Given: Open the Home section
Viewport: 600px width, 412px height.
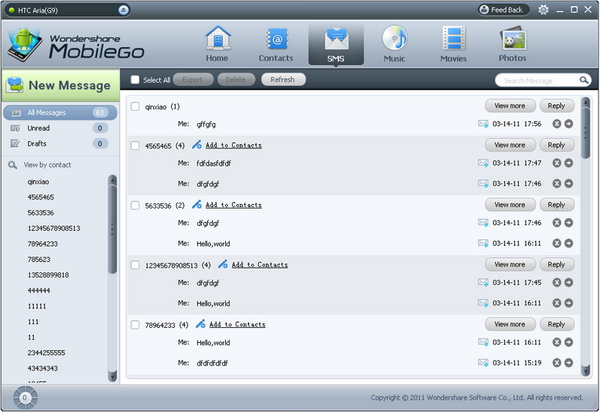Looking at the screenshot, I should point(217,44).
